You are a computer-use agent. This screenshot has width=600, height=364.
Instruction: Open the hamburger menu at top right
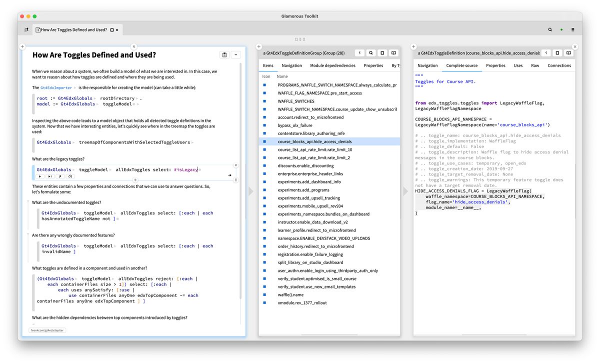tap(573, 29)
